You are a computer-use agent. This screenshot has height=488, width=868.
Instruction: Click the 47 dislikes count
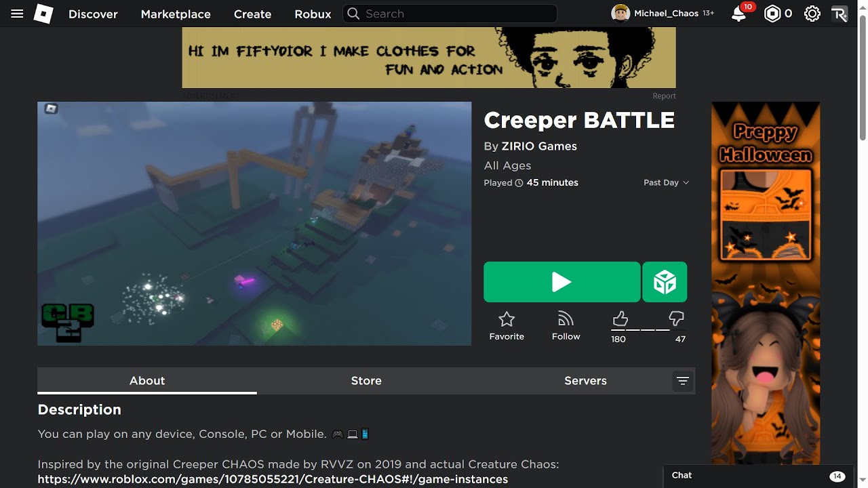pyautogui.click(x=680, y=339)
